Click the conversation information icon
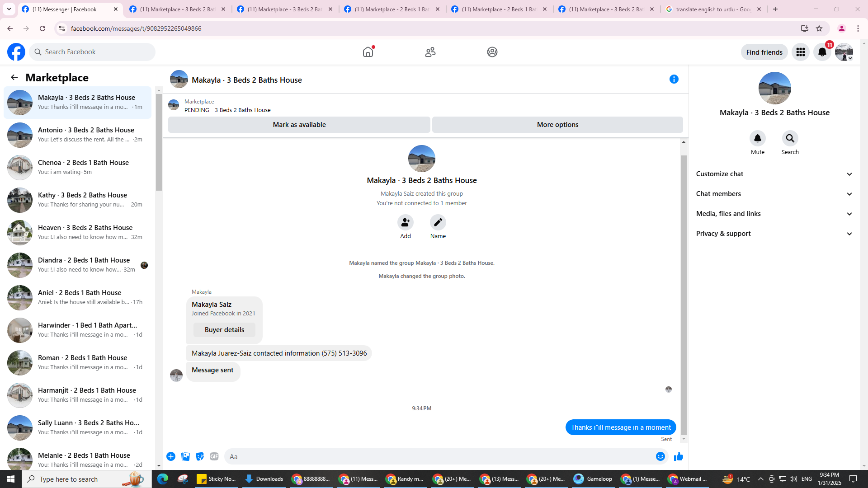Image resolution: width=868 pixels, height=488 pixels. [674, 79]
